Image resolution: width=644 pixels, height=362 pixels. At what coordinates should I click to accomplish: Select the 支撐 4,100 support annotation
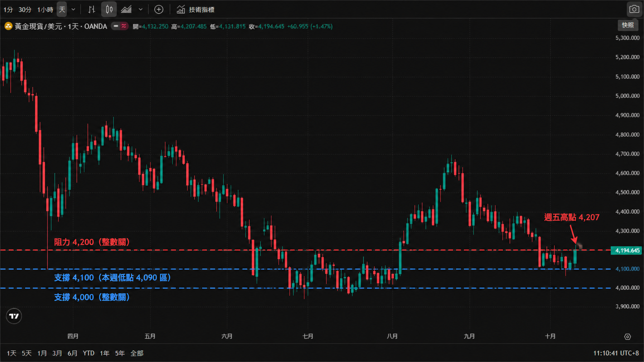click(113, 278)
